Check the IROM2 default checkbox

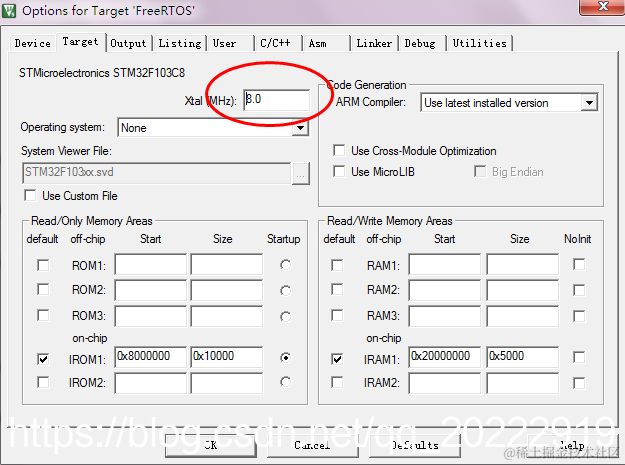[x=43, y=383]
